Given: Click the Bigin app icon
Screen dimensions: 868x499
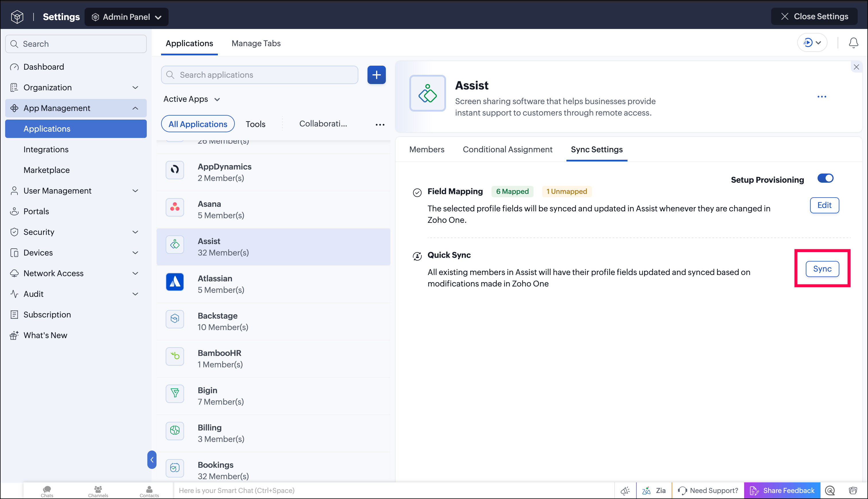Looking at the screenshot, I should (175, 393).
